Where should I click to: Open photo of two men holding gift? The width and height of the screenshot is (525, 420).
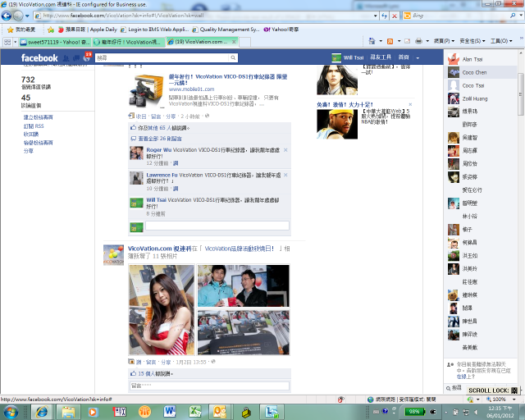244,285
